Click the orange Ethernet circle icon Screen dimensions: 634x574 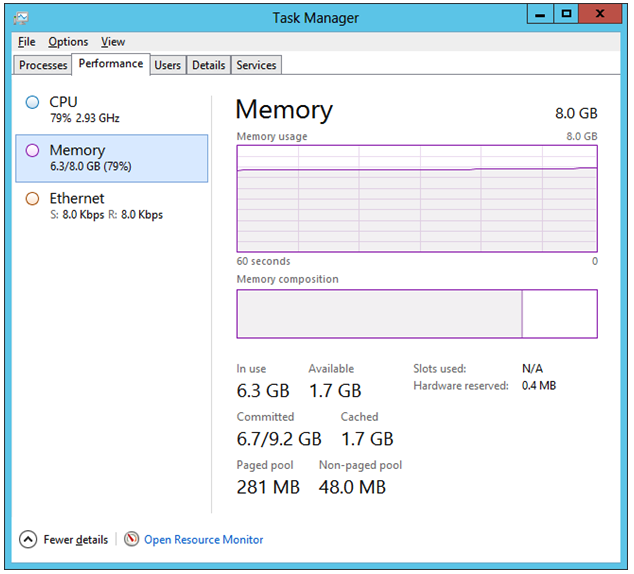click(x=32, y=198)
